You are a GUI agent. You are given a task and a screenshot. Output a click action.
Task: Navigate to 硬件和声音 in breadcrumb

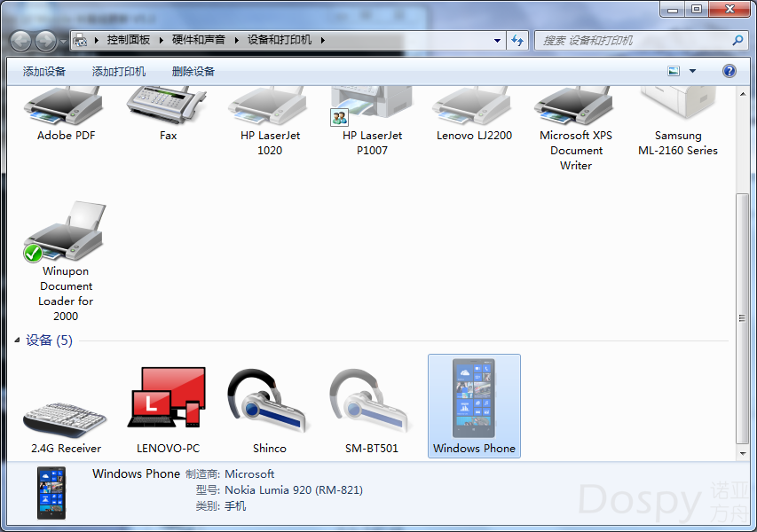point(199,40)
